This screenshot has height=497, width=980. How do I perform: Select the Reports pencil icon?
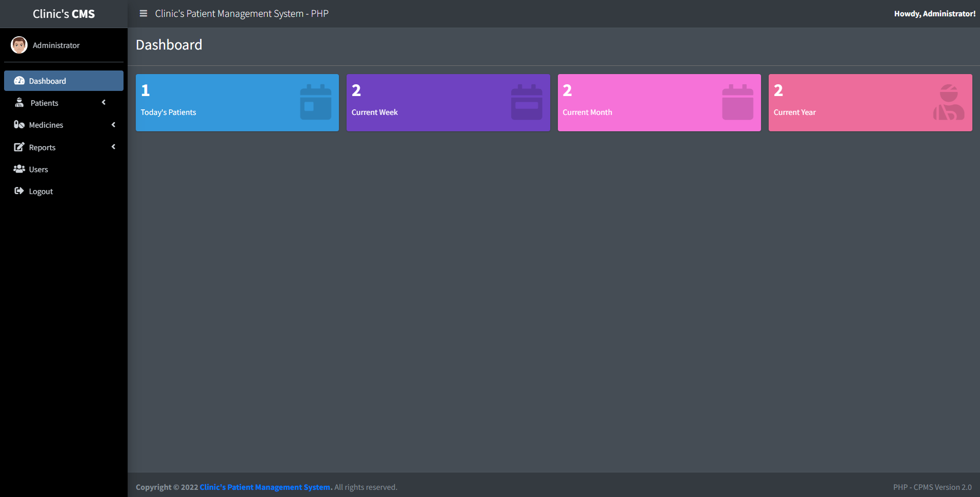click(x=19, y=147)
